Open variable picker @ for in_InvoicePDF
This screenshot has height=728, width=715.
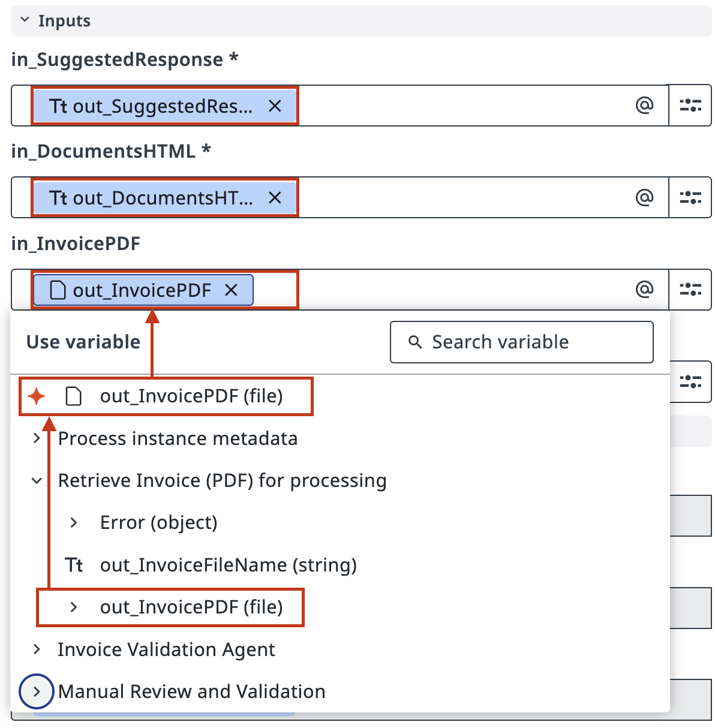644,290
